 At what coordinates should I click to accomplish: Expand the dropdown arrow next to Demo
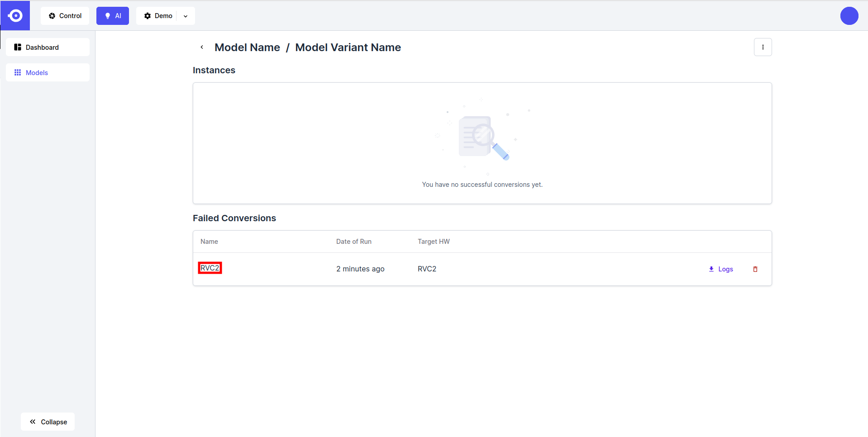tap(186, 16)
